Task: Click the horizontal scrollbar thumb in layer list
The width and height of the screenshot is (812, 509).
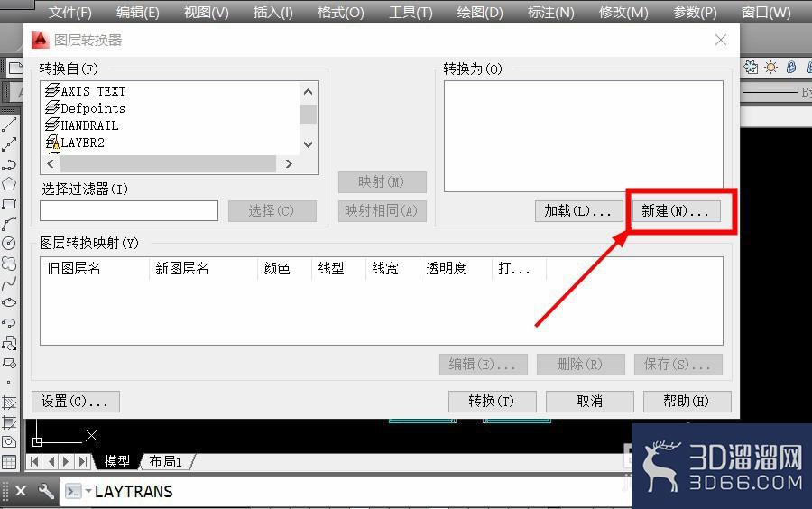Action: tap(169, 163)
